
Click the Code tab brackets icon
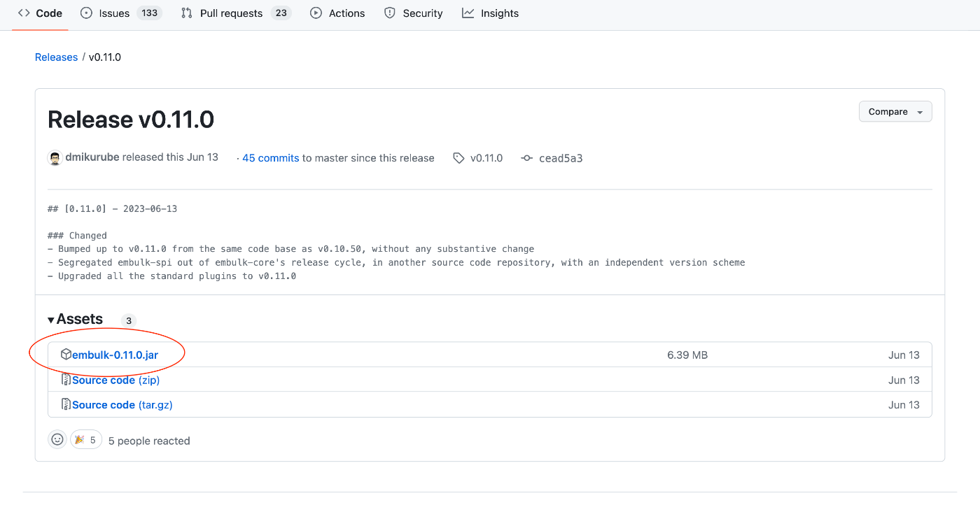coord(24,13)
